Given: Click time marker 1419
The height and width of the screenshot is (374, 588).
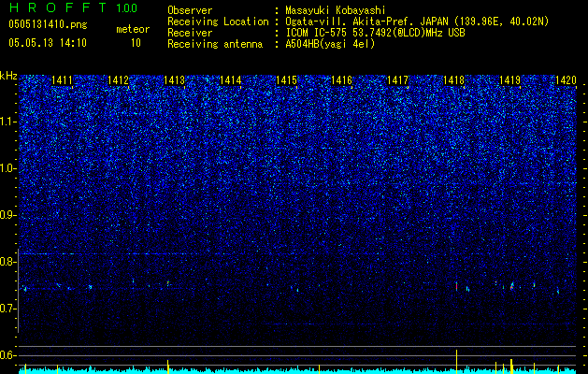Looking at the screenshot, I should (x=510, y=80).
